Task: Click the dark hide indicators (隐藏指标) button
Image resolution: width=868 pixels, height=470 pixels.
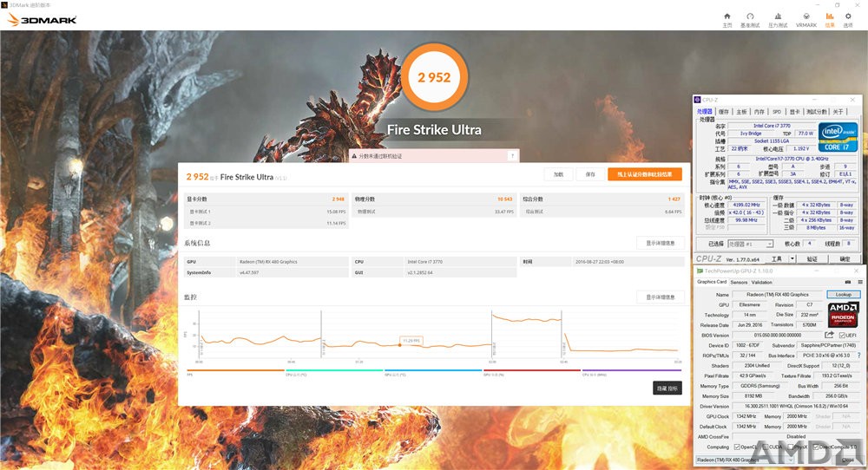Action: point(667,388)
